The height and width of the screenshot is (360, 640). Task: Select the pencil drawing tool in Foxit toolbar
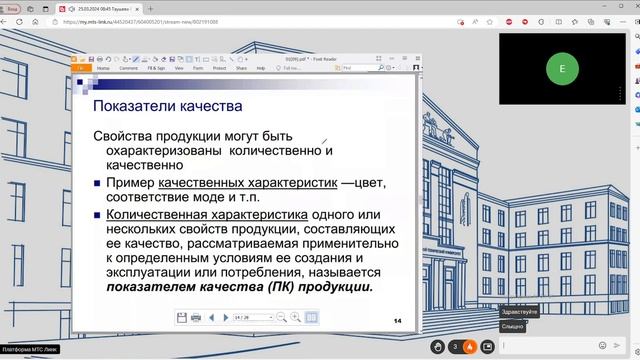136,60
